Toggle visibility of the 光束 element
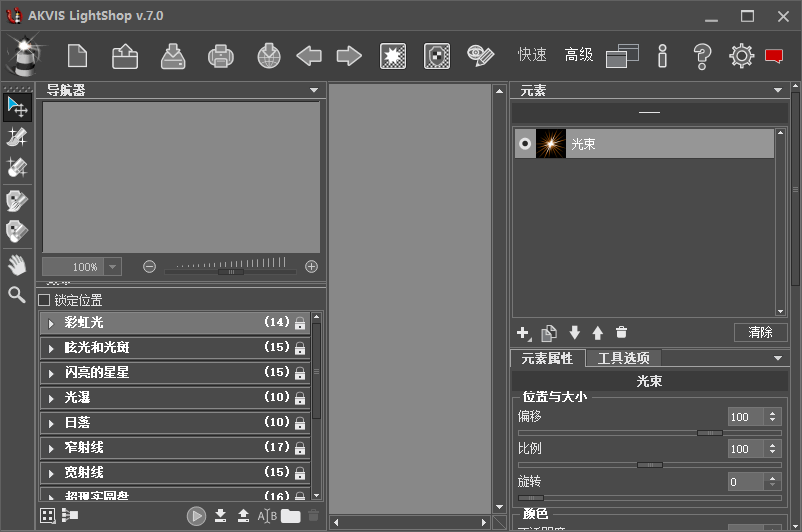This screenshot has width=802, height=532. click(x=525, y=144)
